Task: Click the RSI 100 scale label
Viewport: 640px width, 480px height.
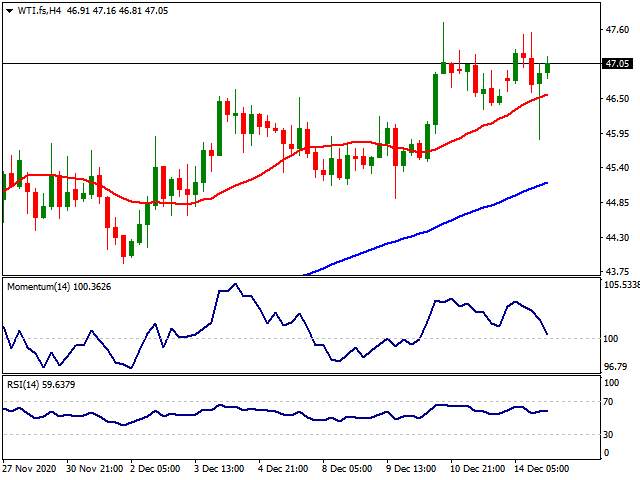Action: (611, 382)
